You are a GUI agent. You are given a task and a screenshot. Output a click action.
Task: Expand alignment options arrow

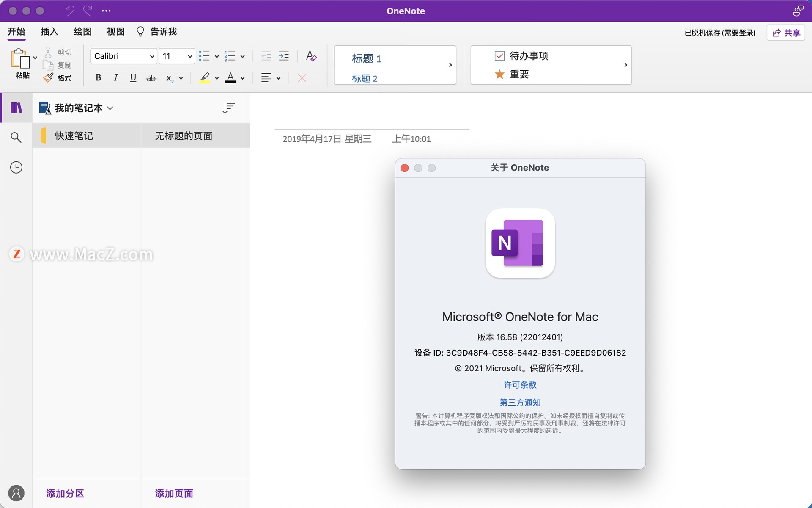278,78
